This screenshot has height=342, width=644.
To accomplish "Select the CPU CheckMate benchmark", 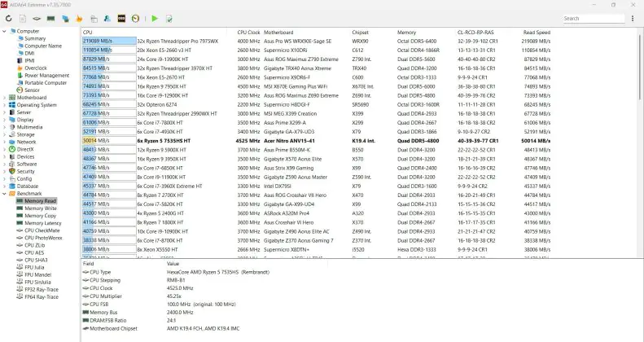I will tap(42, 230).
